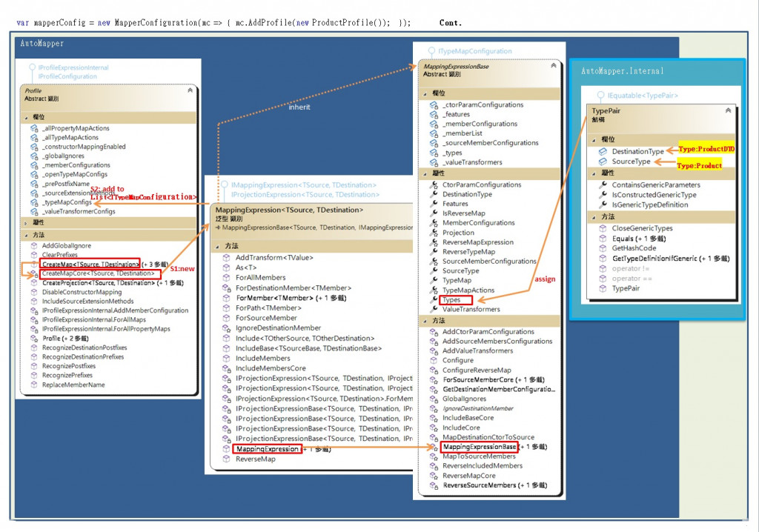
Task: Select ForMember<TMember> in MappingExpression methods
Action: coord(291,298)
